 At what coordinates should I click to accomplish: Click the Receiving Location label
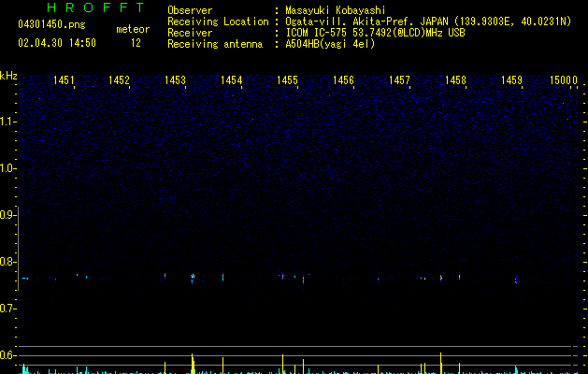tap(218, 22)
